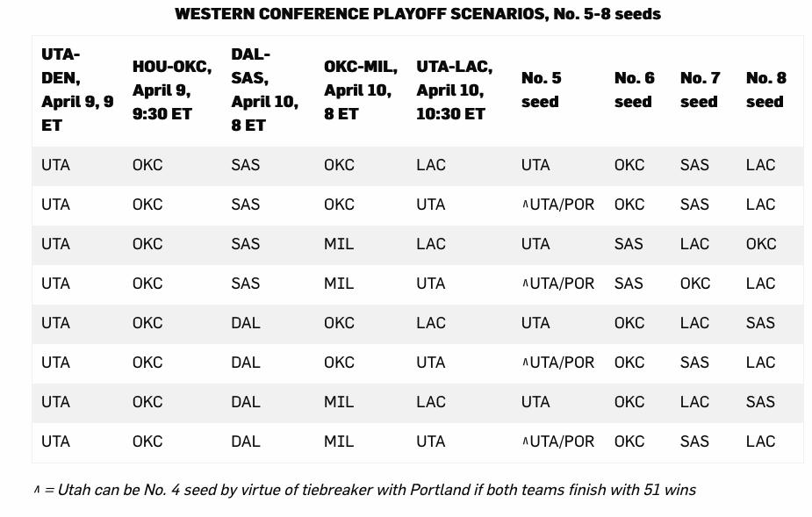Screen dimensions: 812x517
Task: Click the UTA-LAC, April 10 column header
Action: coord(454,90)
